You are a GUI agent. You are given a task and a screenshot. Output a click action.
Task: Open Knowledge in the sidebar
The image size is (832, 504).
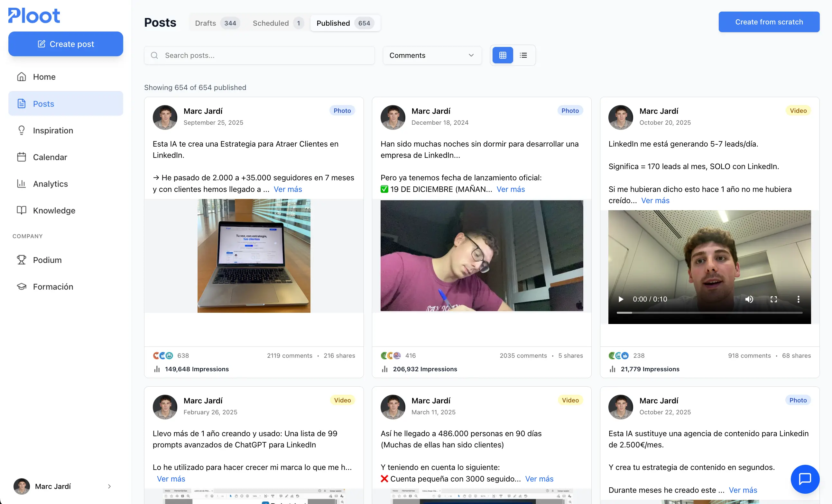click(66, 210)
